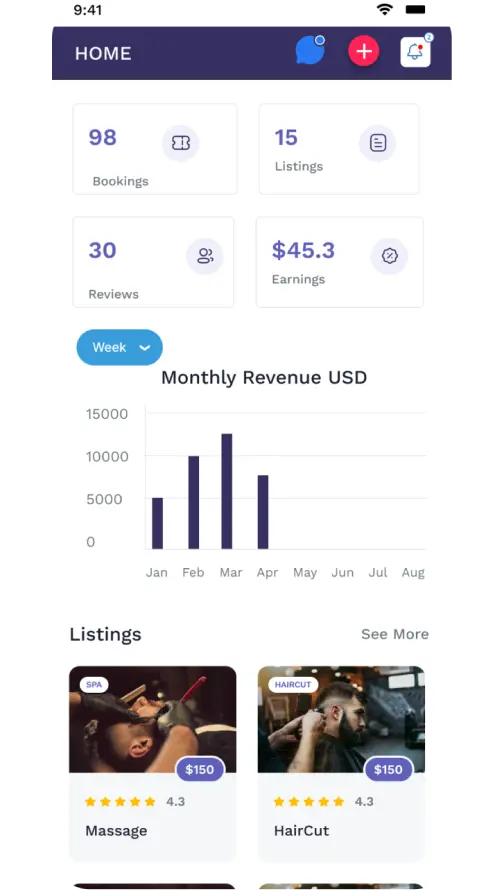The width and height of the screenshot is (502, 890).
Task: Click the ticket icon in Bookings card
Action: pos(181,143)
